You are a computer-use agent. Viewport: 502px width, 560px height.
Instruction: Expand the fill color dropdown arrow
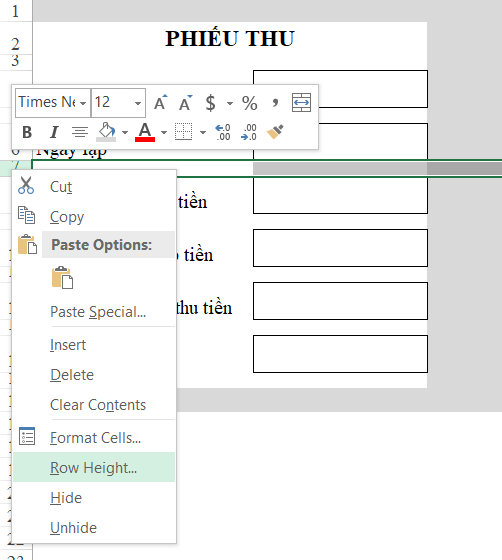tap(125, 132)
